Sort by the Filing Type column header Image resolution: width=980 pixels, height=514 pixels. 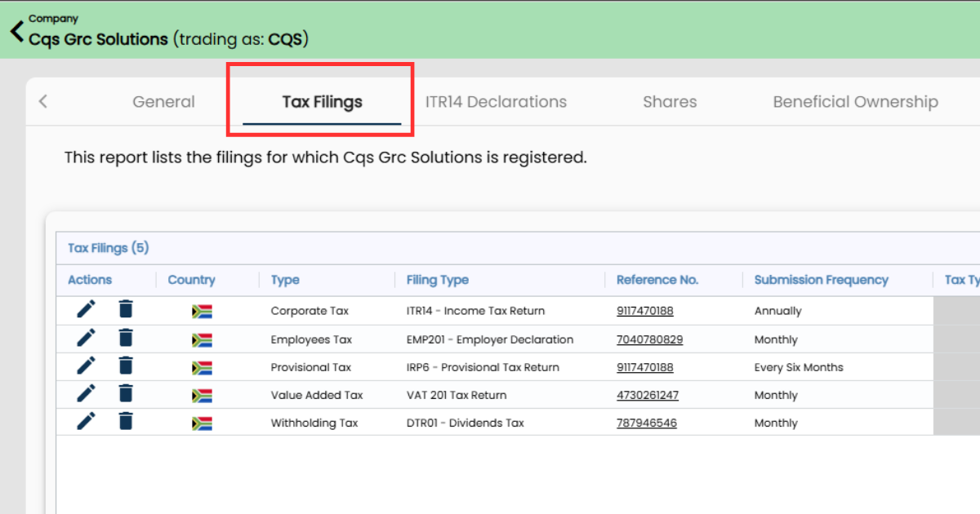click(x=438, y=280)
